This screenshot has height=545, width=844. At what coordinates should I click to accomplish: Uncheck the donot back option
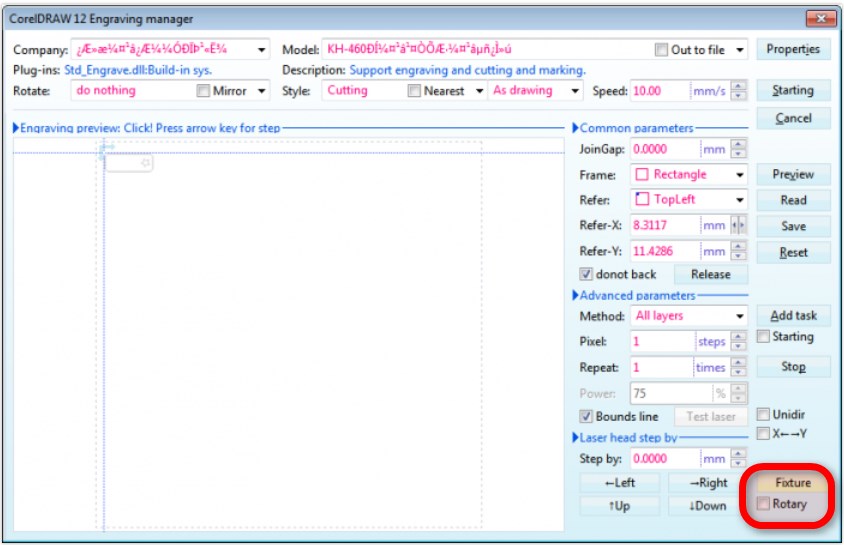586,274
